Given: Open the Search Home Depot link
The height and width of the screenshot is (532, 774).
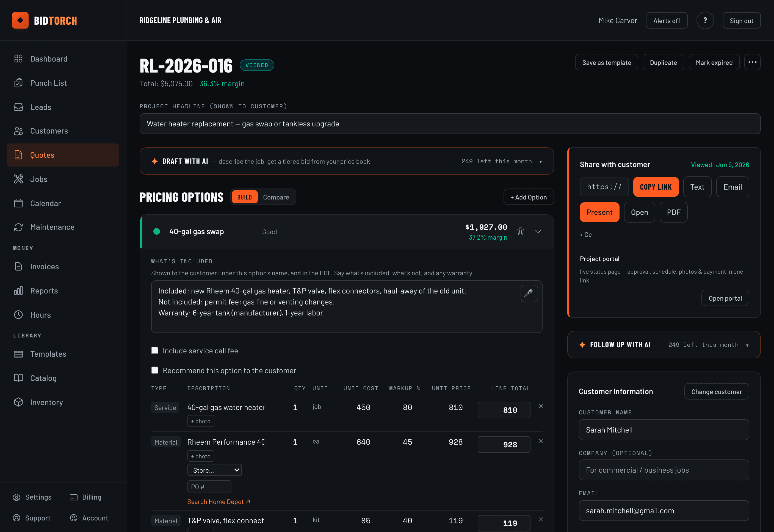Looking at the screenshot, I should click(218, 502).
